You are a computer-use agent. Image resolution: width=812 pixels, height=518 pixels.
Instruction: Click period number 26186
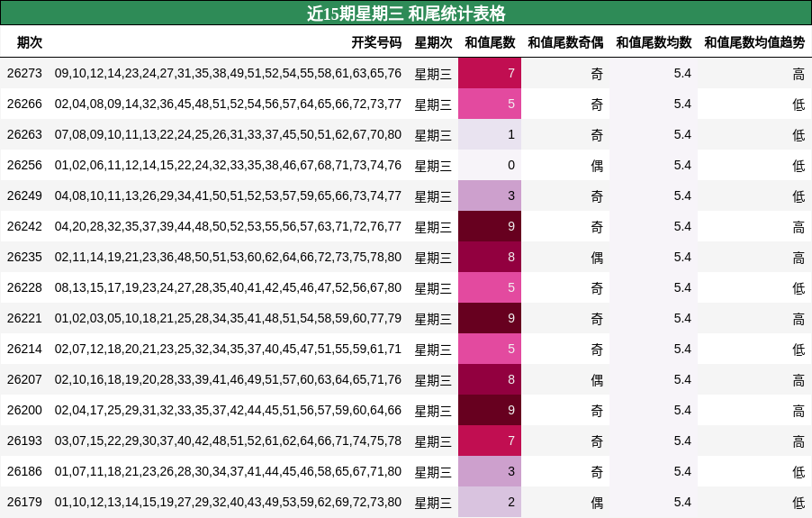[x=24, y=471]
